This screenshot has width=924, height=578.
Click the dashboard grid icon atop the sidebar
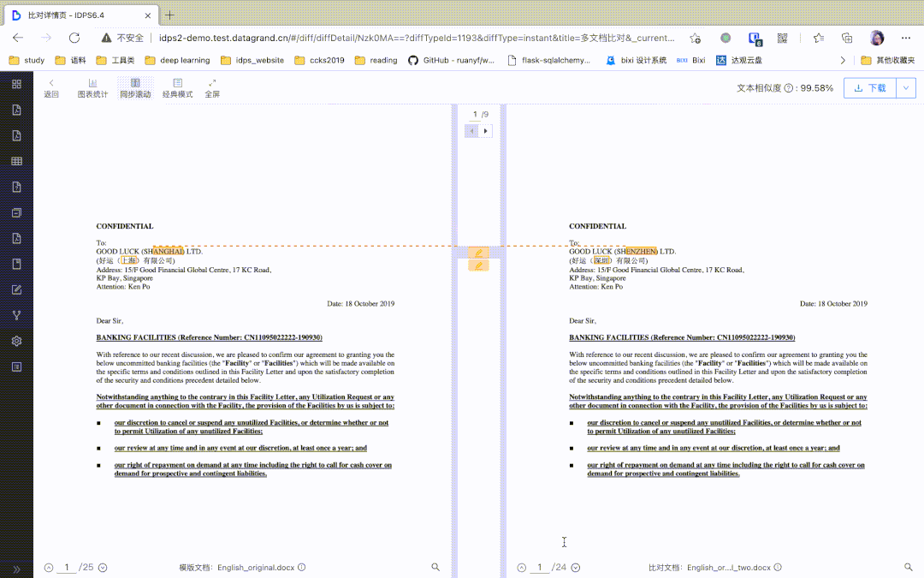tap(15, 84)
